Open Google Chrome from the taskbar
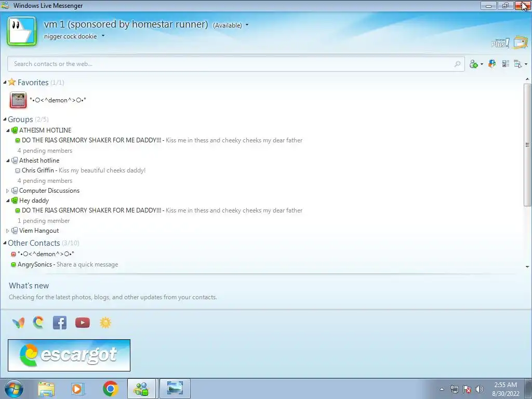The image size is (532, 399). (110, 389)
